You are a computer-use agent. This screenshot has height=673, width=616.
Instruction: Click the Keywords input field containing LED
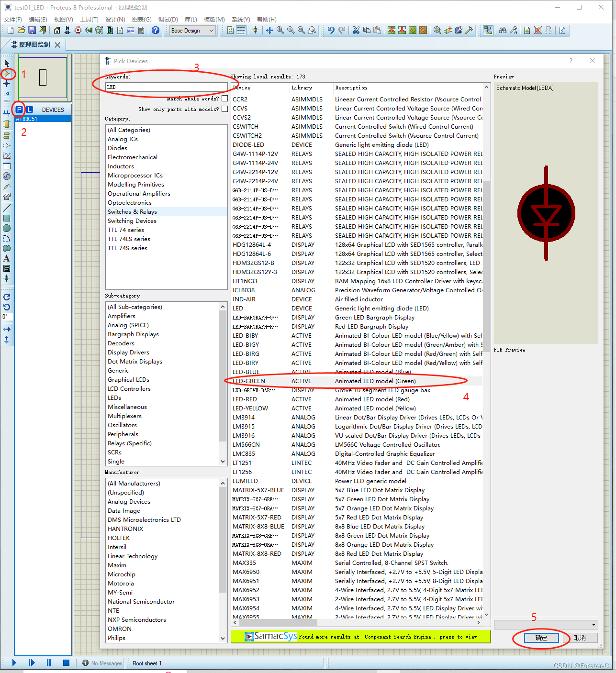(166, 87)
